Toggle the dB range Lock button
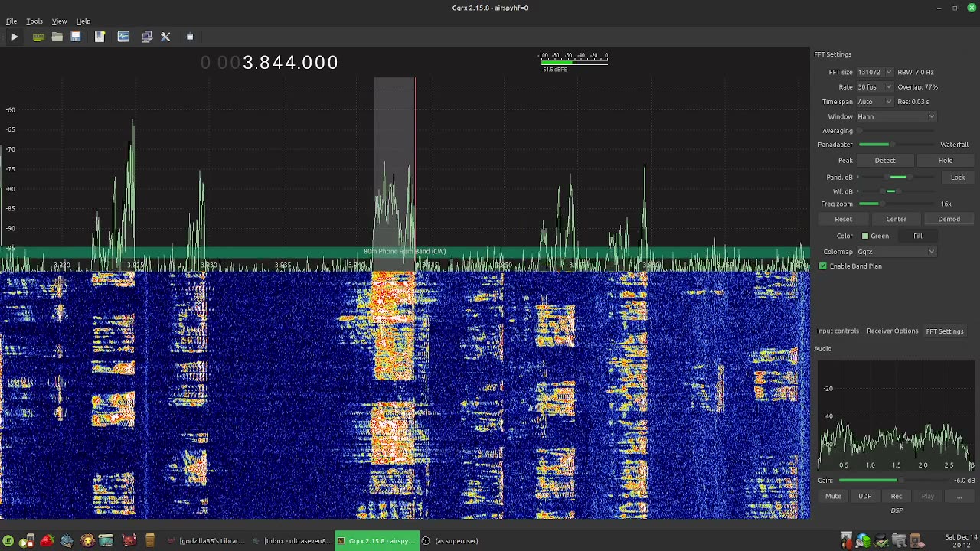The height and width of the screenshot is (551, 980). pos(958,178)
